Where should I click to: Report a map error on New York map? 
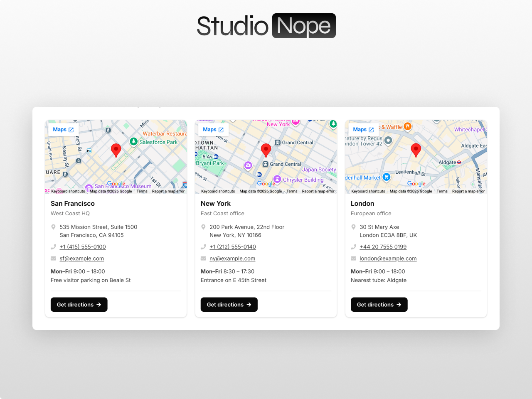(318, 192)
